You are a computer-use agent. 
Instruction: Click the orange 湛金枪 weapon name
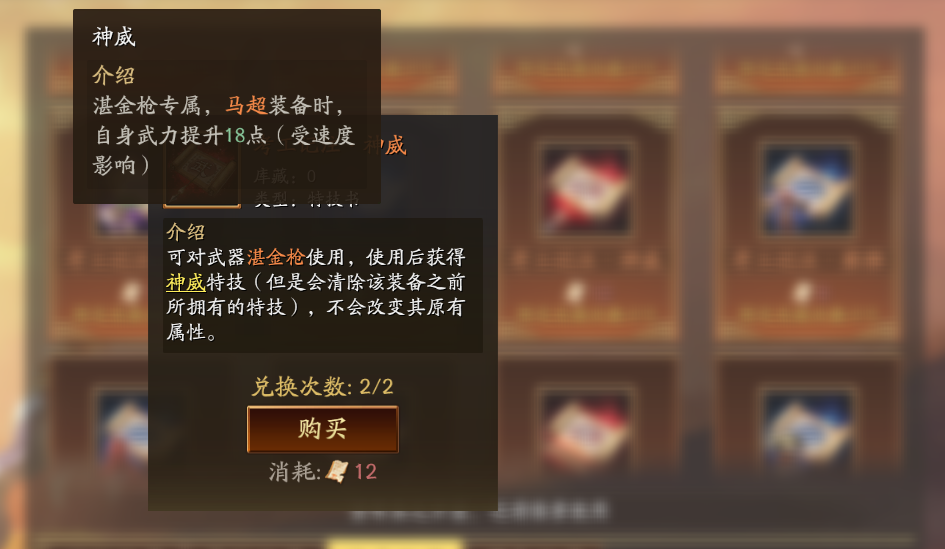pos(275,257)
